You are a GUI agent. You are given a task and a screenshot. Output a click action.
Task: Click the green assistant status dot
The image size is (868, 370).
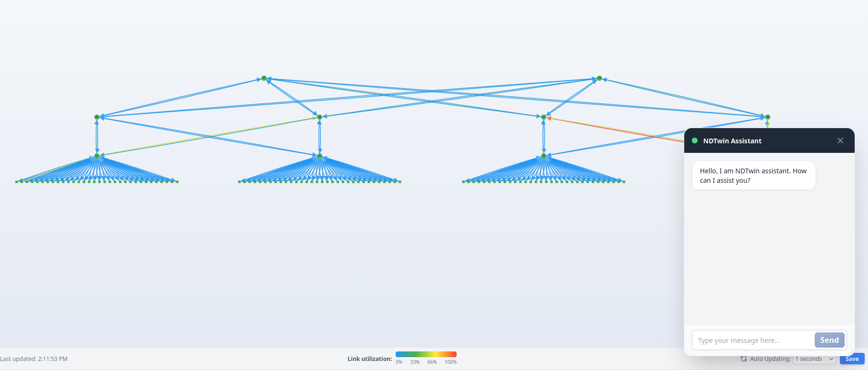click(x=694, y=140)
